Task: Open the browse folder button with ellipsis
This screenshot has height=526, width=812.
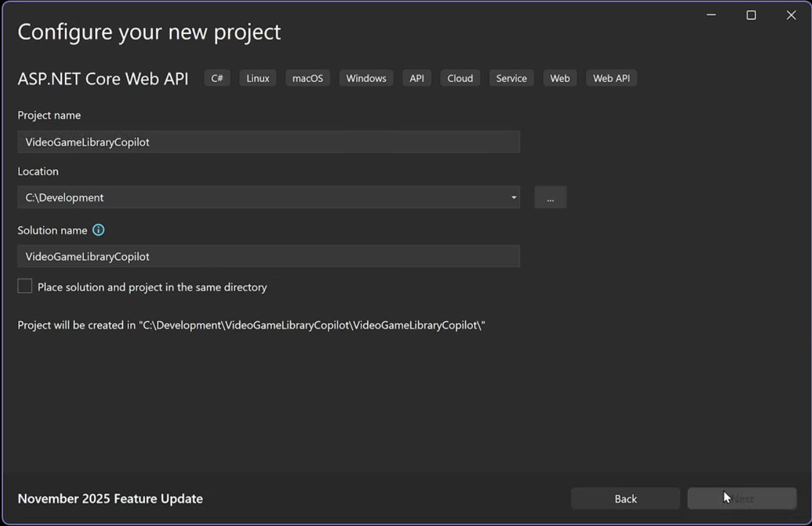Action: (x=550, y=197)
